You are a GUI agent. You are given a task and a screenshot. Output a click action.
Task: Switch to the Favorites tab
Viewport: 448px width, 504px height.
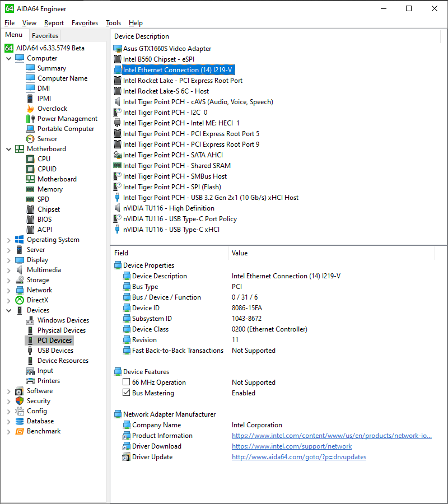click(x=45, y=36)
